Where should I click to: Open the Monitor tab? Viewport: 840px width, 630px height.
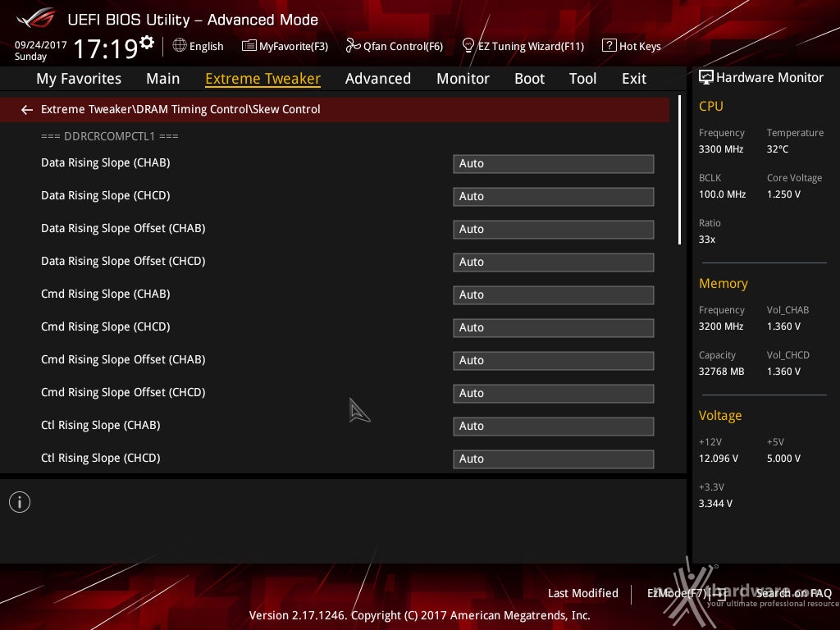click(x=463, y=79)
